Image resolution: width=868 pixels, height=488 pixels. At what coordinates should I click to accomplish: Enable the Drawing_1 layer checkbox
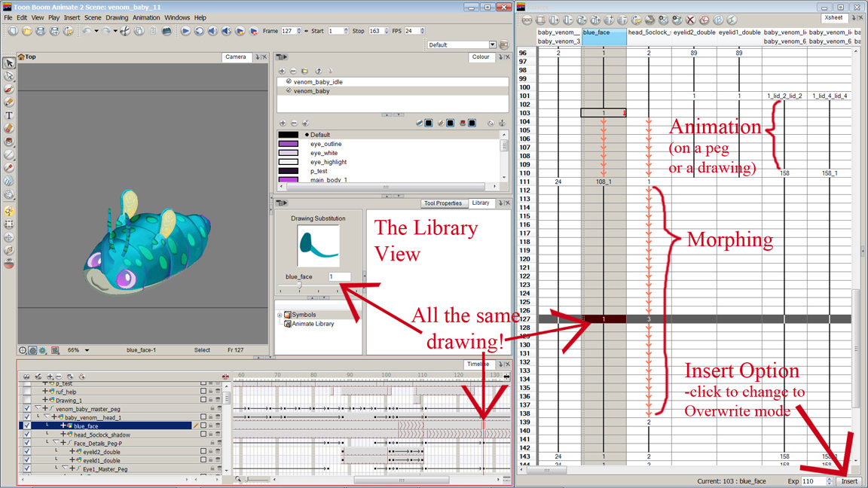click(x=26, y=400)
